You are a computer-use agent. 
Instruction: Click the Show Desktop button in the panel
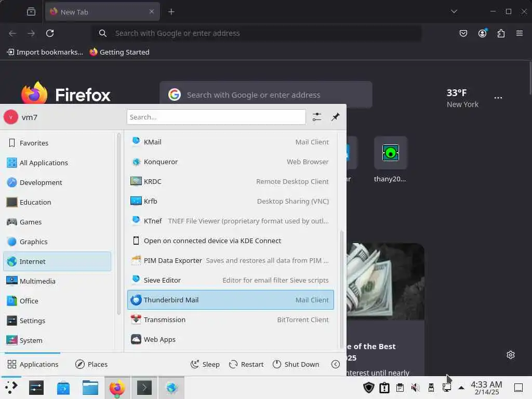coord(518,388)
